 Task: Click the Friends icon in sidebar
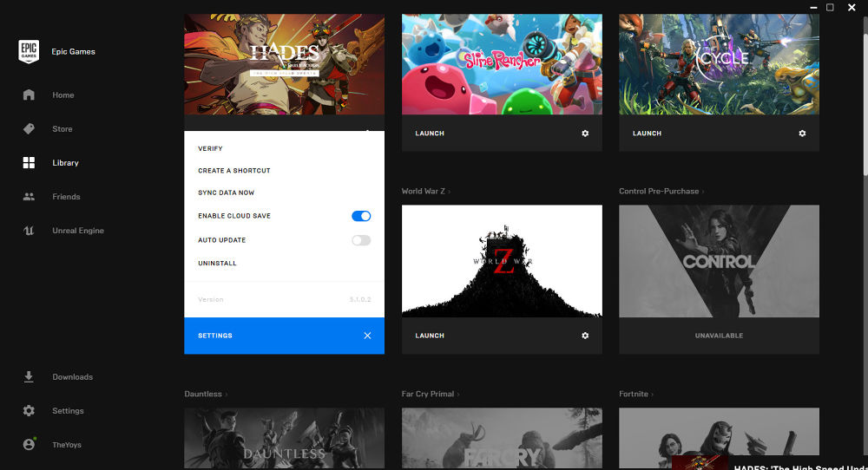pyautogui.click(x=29, y=197)
